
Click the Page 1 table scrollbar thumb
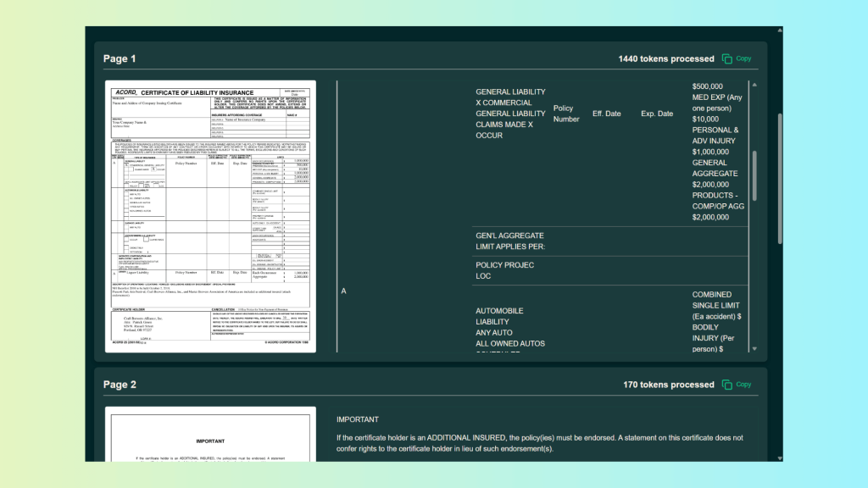tap(754, 175)
